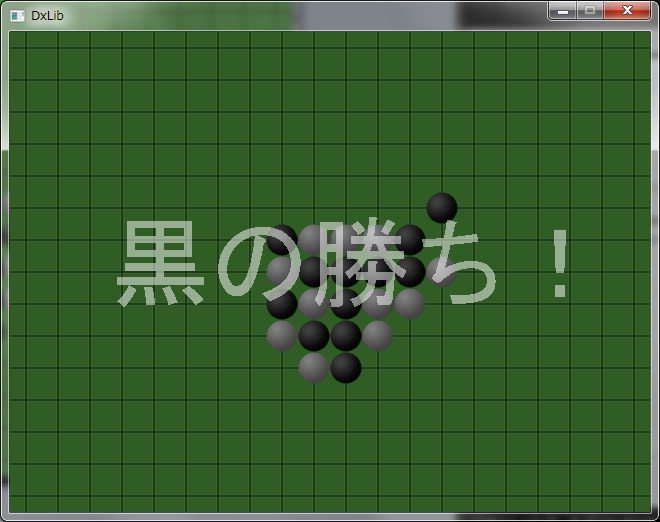Open the DxLib window icon system menu
Viewport: 660px width, 522px height.
point(18,15)
